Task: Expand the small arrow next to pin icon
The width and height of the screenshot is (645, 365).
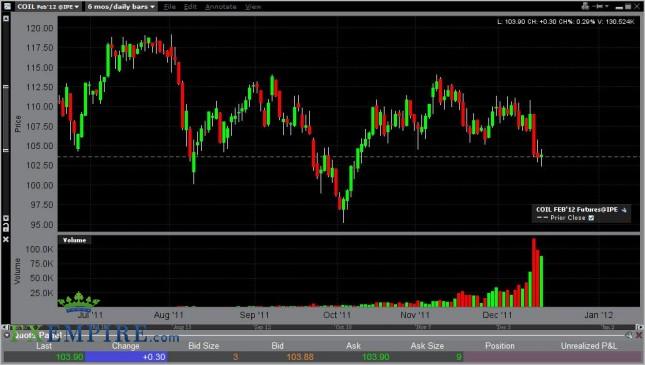Action: click(607, 6)
